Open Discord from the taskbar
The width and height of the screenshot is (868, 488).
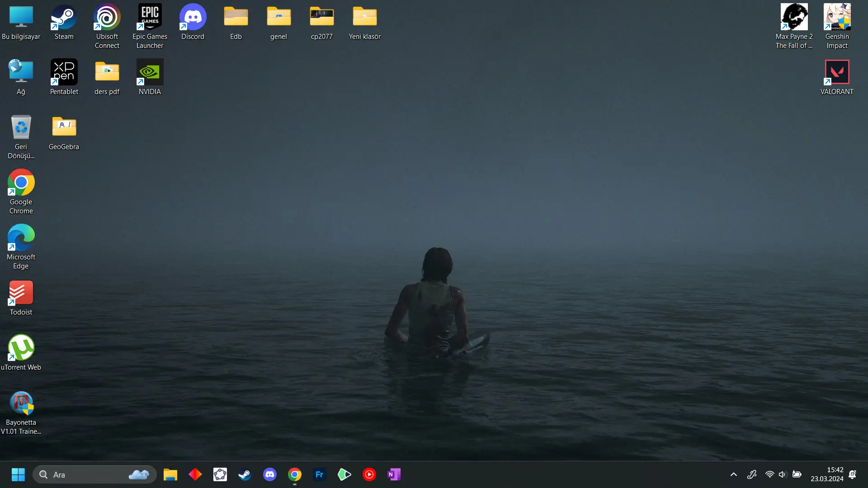point(270,474)
